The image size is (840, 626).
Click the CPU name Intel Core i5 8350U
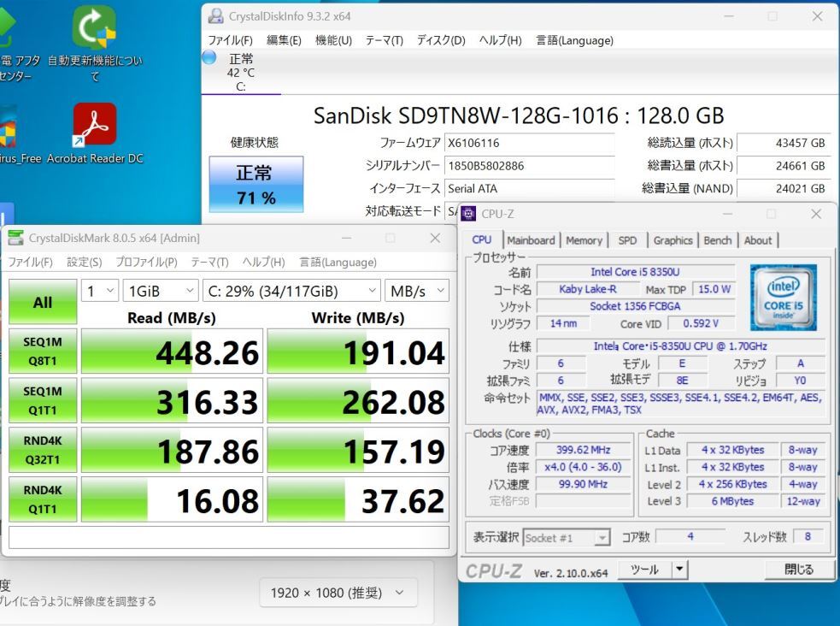pyautogui.click(x=636, y=272)
